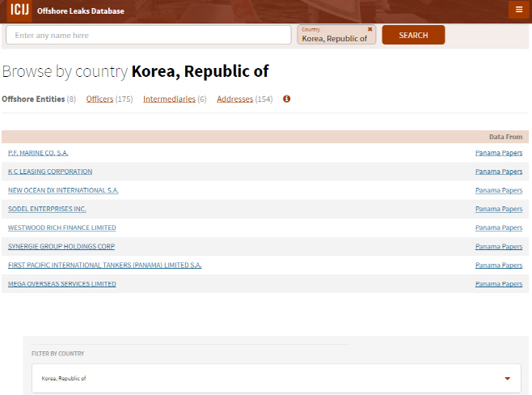
Task: Open SYNERGIE GROUP HOLDINGS CORP entity
Action: click(x=61, y=246)
